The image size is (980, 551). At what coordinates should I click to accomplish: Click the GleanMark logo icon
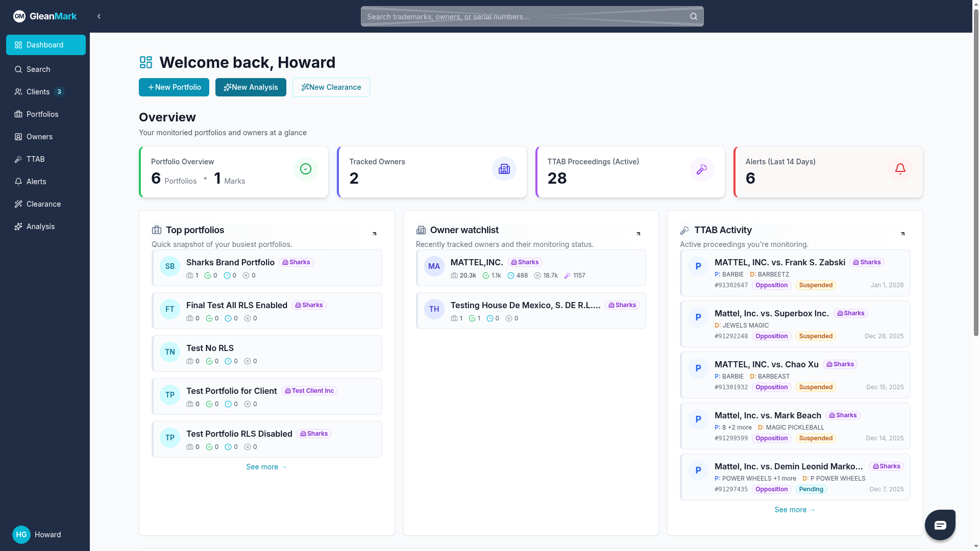[19, 16]
